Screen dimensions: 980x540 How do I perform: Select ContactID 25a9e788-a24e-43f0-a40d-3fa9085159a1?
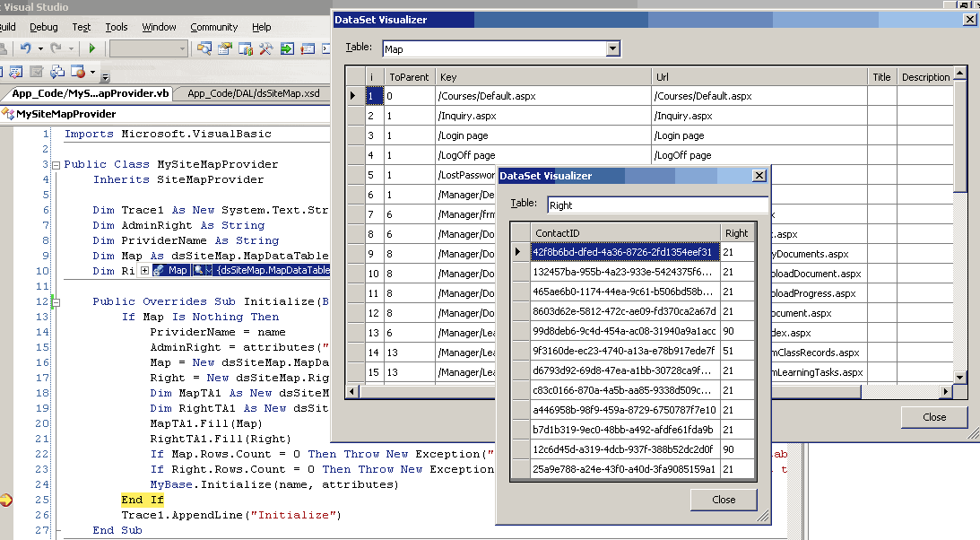[x=625, y=469]
